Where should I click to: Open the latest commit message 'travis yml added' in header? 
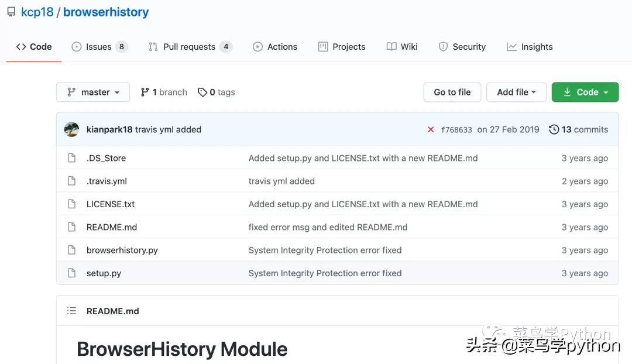[168, 129]
